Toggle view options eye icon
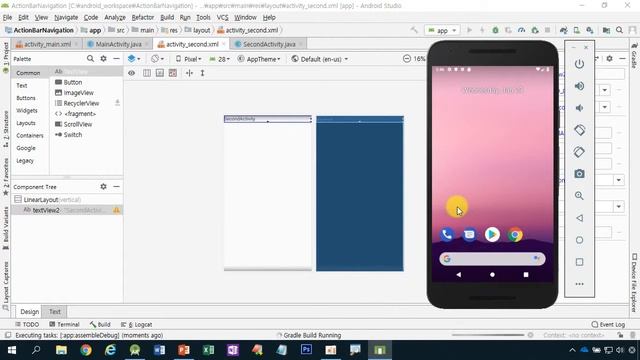 [x=131, y=73]
